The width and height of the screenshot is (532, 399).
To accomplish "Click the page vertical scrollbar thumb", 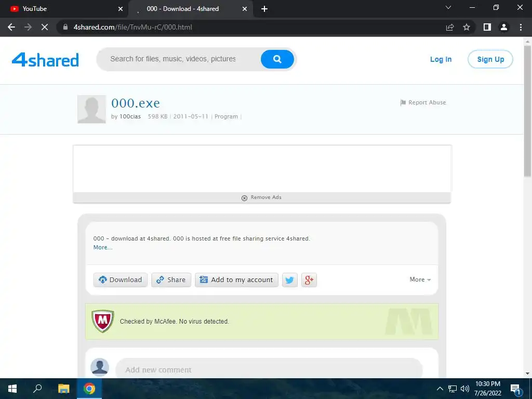I will (x=527, y=111).
